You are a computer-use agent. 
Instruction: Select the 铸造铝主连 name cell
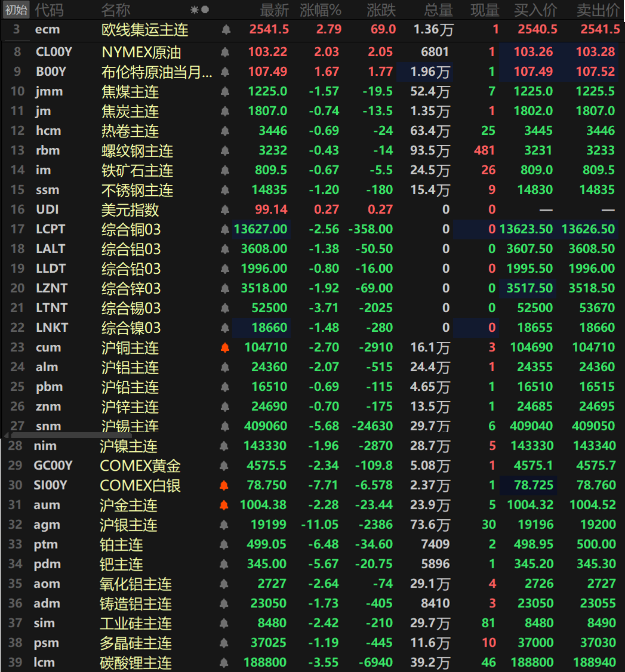136,604
